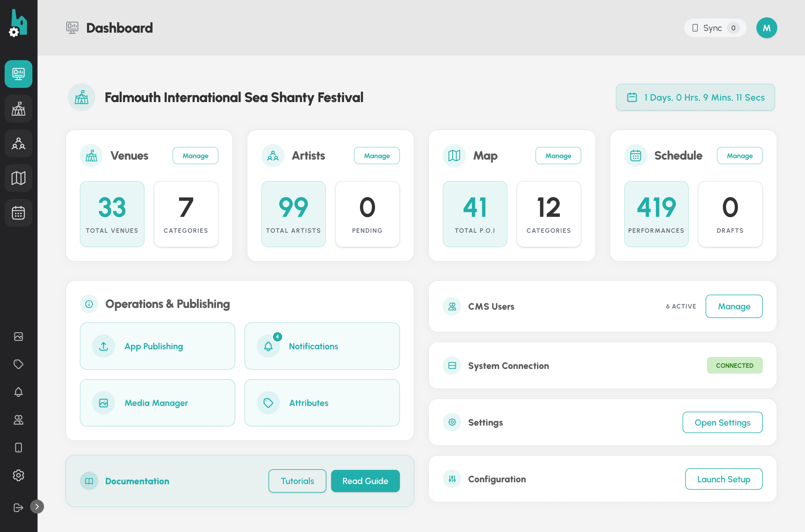The width and height of the screenshot is (805, 532).
Task: Open the App Publishing tile
Action: (x=157, y=346)
